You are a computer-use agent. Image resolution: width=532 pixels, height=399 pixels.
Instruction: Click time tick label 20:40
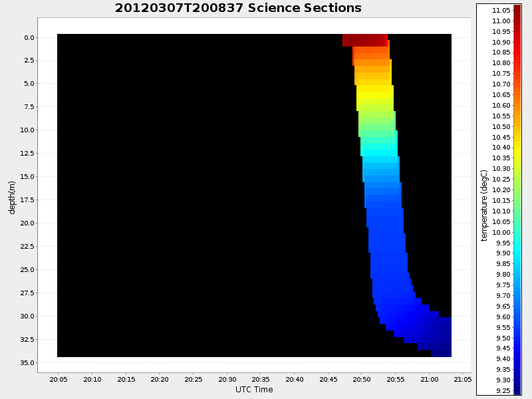(295, 379)
